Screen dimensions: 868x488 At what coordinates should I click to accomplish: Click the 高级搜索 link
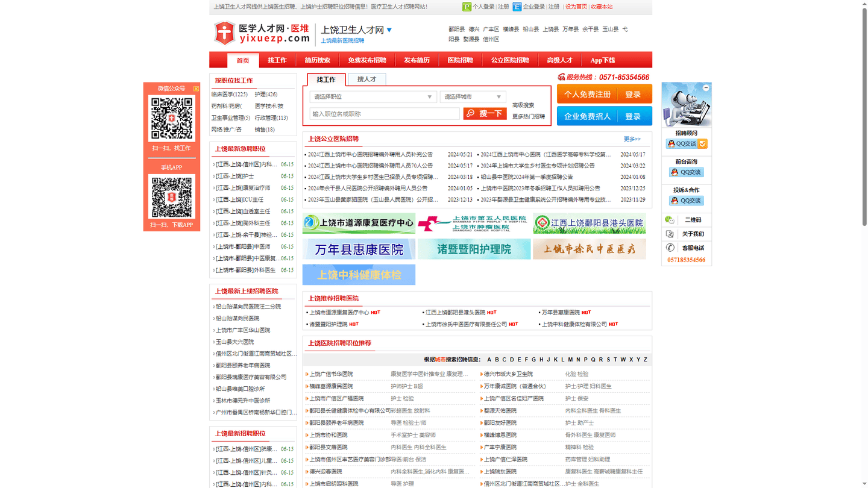[523, 105]
